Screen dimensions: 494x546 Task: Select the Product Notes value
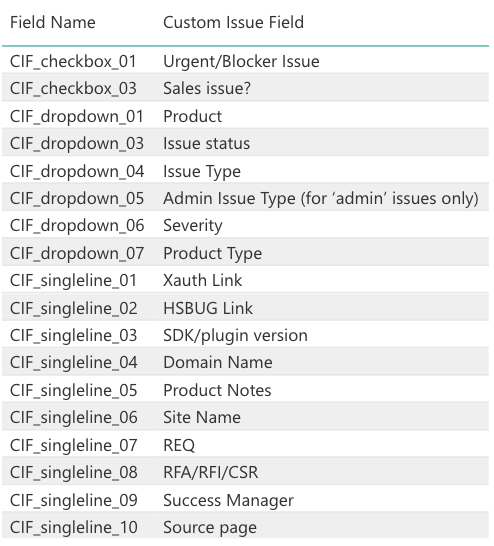click(x=217, y=390)
